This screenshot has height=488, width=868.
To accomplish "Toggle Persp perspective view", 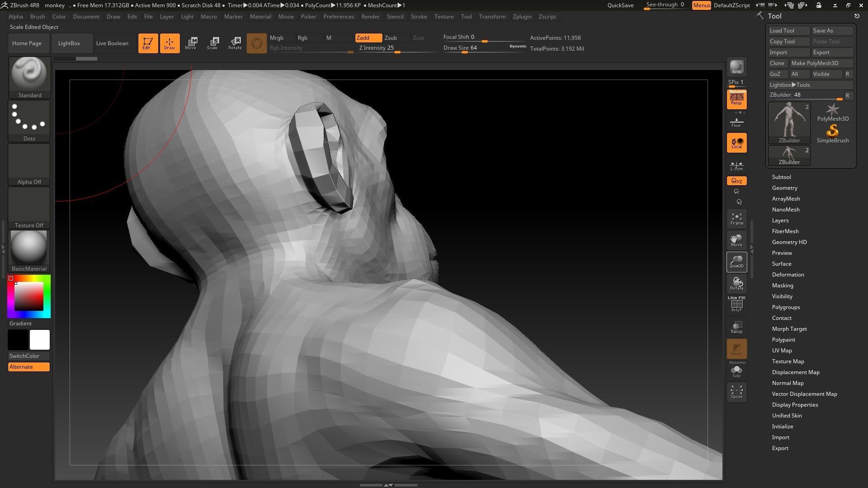I will [x=736, y=99].
